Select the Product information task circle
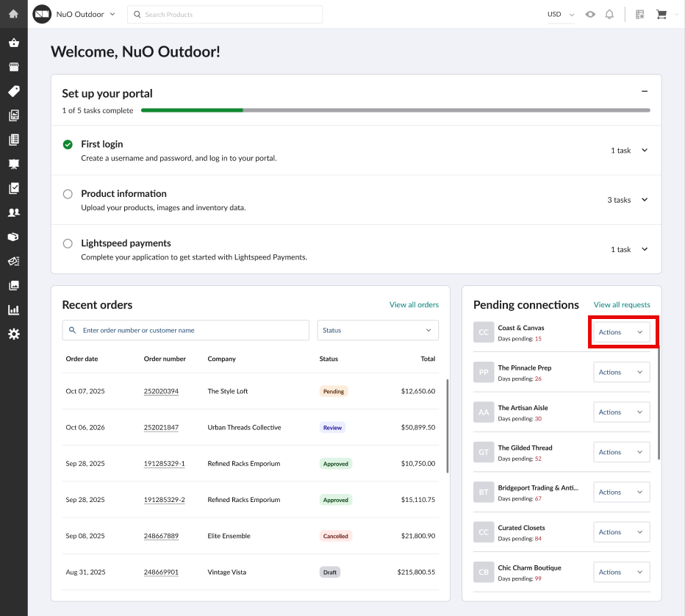The image size is (685, 616). pyautogui.click(x=68, y=194)
